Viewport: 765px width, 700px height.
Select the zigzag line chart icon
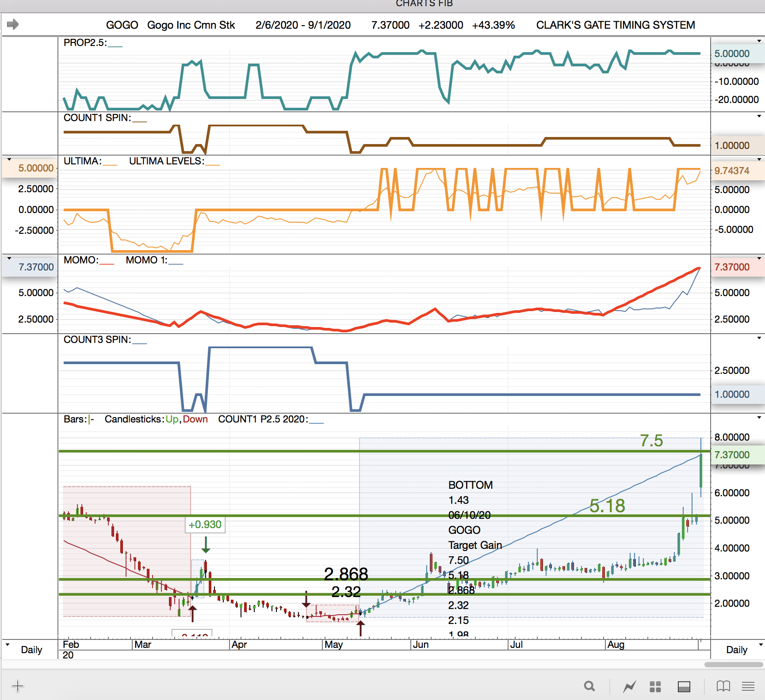coord(629,686)
